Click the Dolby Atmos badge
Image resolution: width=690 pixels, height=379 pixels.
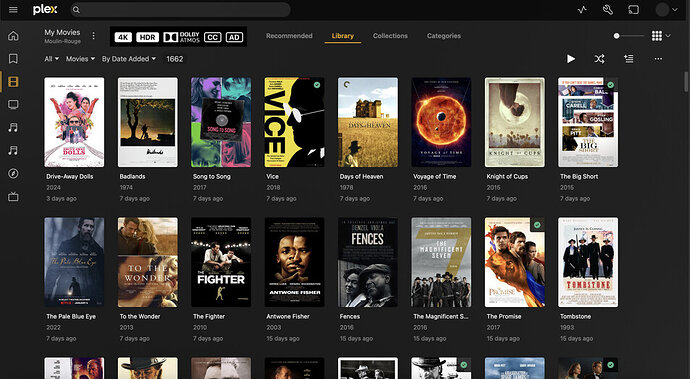(181, 37)
